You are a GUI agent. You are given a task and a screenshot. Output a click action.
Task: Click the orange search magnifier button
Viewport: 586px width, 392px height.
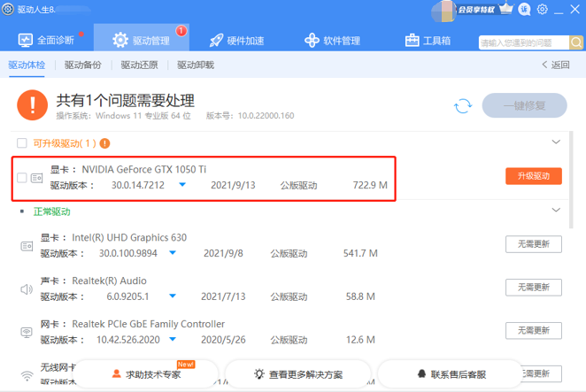click(576, 42)
